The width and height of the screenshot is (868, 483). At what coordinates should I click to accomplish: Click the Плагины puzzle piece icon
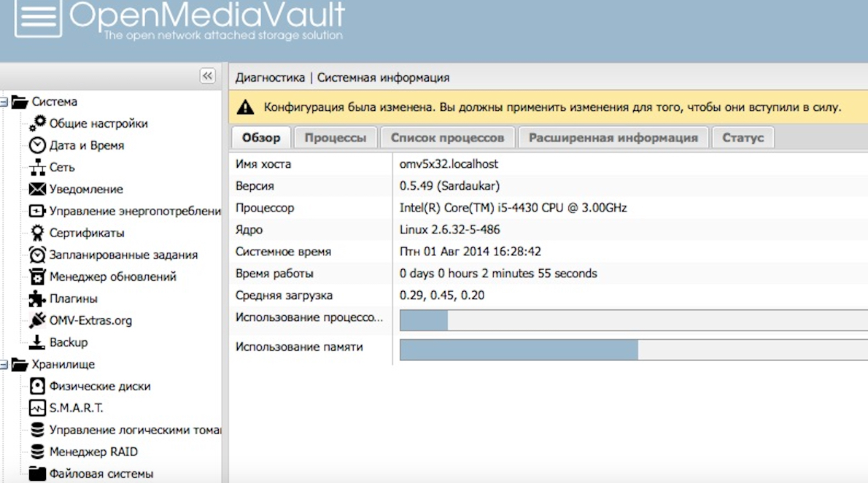point(37,298)
